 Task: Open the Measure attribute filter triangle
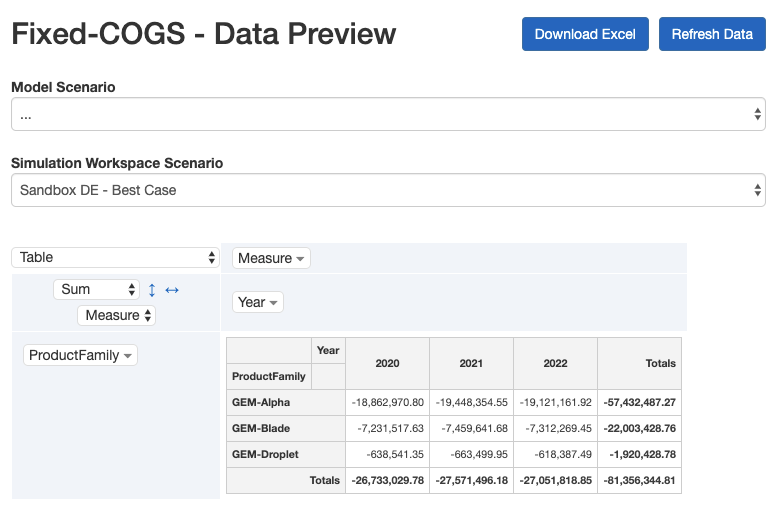302,259
